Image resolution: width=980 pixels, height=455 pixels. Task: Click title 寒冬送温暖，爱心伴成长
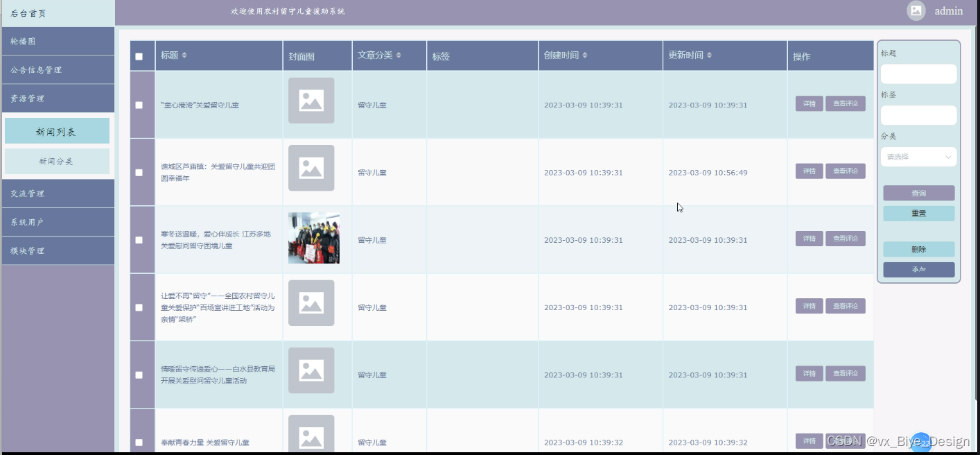point(216,240)
